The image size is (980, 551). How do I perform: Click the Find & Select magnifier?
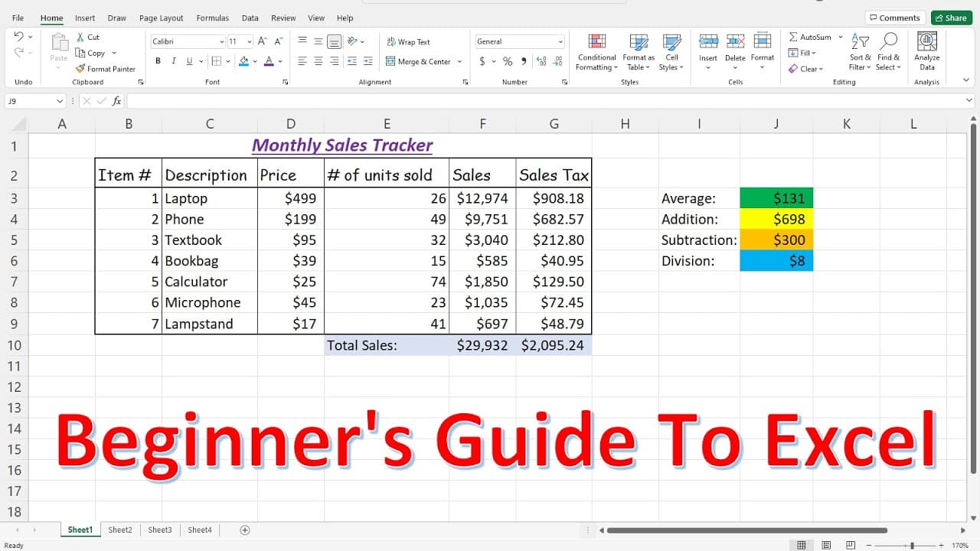coord(889,41)
